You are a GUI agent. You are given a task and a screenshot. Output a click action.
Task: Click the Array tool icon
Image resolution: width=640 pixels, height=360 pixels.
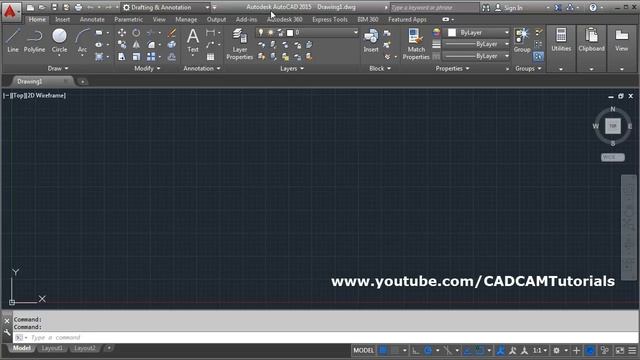click(x=151, y=57)
